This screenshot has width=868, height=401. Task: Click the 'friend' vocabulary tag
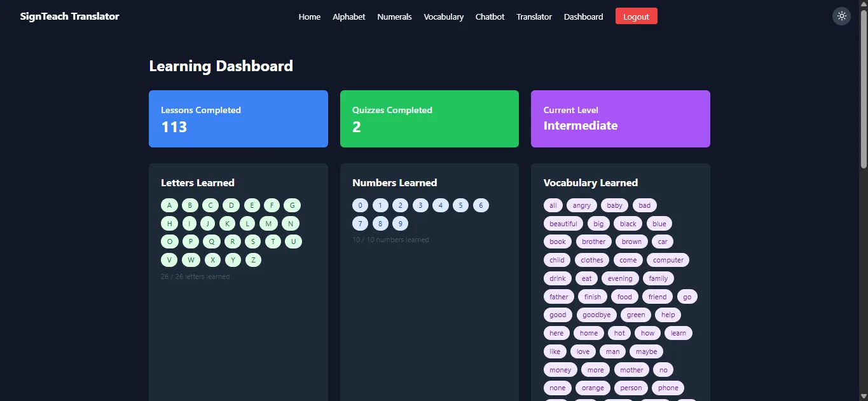point(658,297)
